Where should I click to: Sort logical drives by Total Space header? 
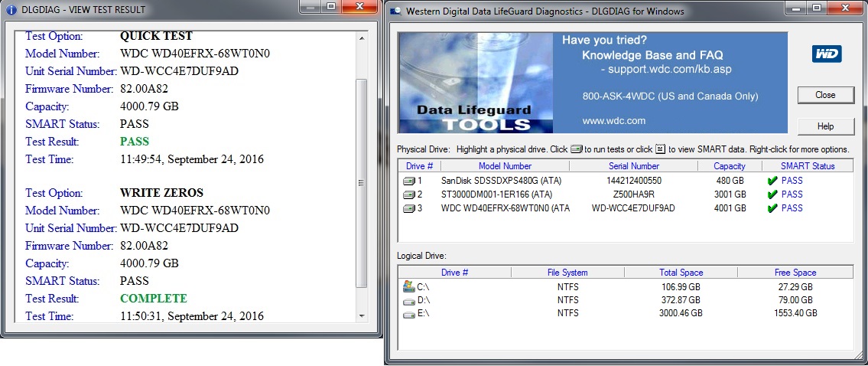681,273
